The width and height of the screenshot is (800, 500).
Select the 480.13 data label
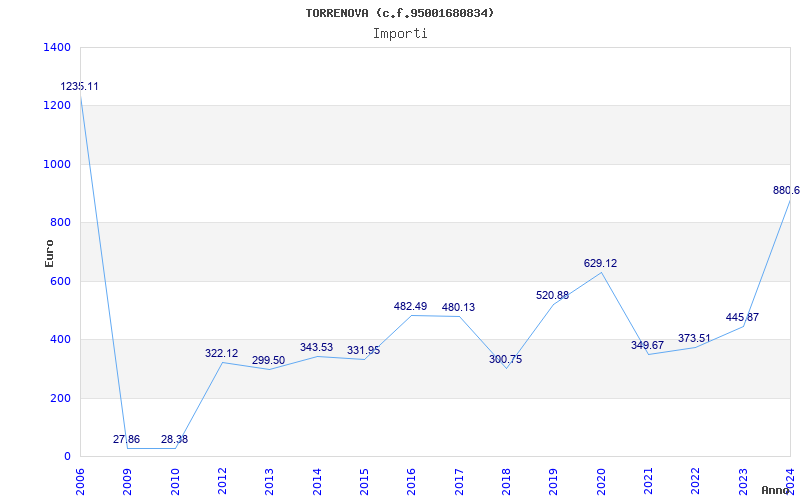click(x=458, y=307)
